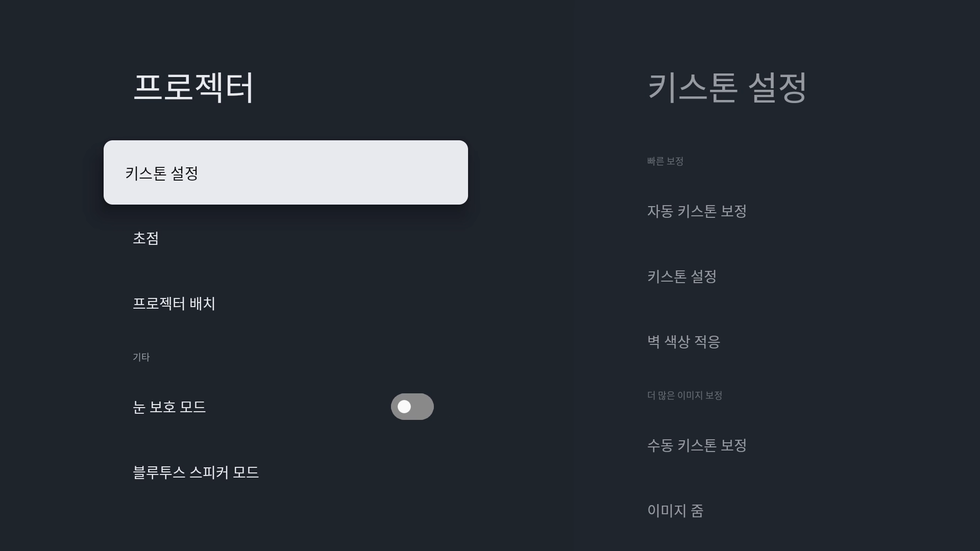Click the white knob of the eye-protection switch
The image size is (980, 551).
pos(404,407)
